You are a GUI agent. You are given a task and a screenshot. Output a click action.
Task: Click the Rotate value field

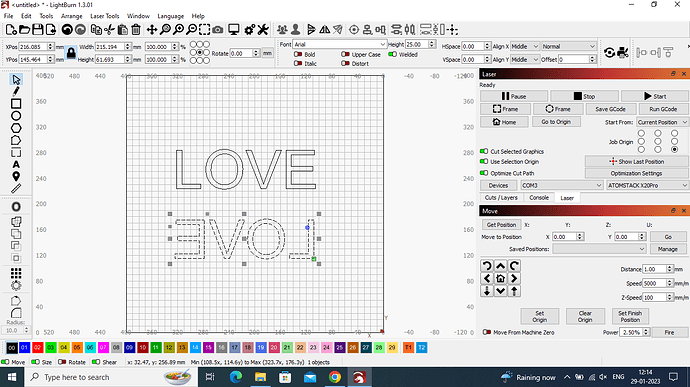(242, 53)
